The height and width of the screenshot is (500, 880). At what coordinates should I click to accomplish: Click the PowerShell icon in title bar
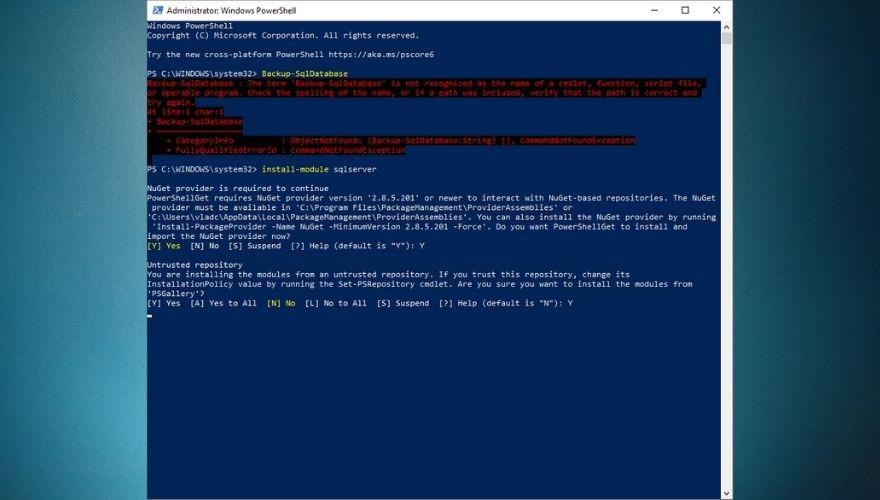click(x=158, y=10)
